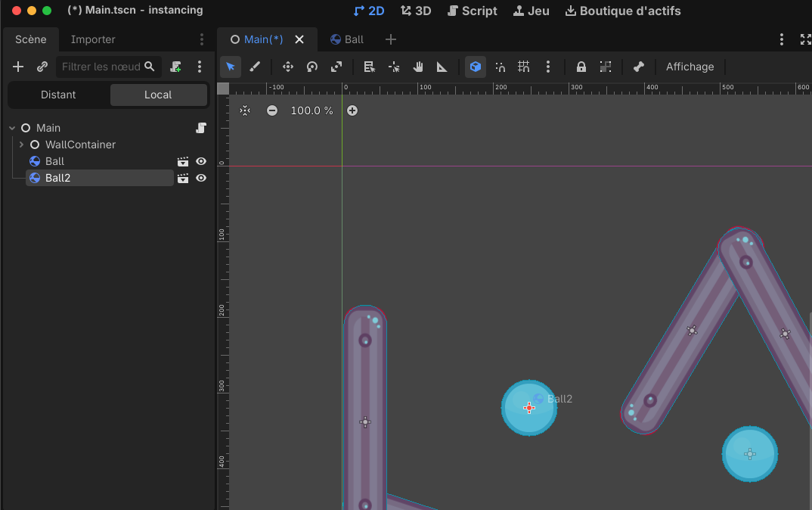The image size is (812, 510).
Task: Zoom in with the plus button
Action: tap(352, 111)
